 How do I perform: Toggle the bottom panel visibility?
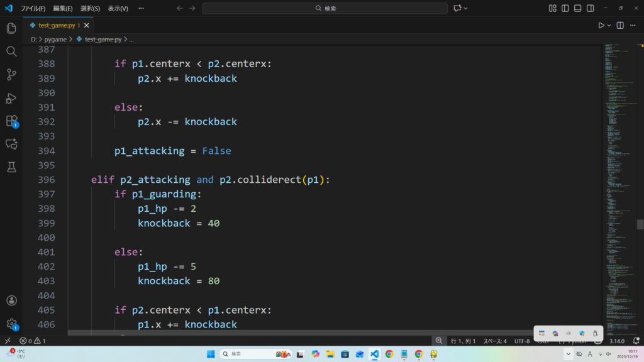(x=578, y=8)
